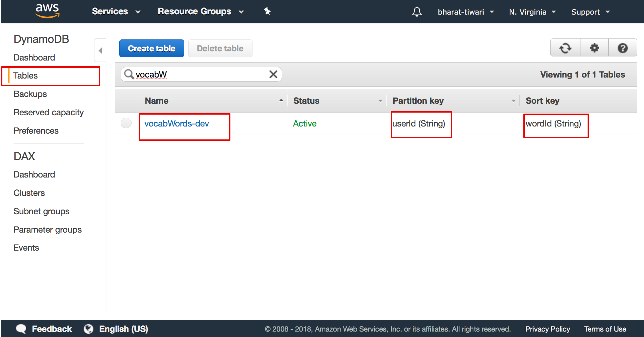Screen dimensions: 644x337
Task: Click the Create table button
Action: pos(151,48)
